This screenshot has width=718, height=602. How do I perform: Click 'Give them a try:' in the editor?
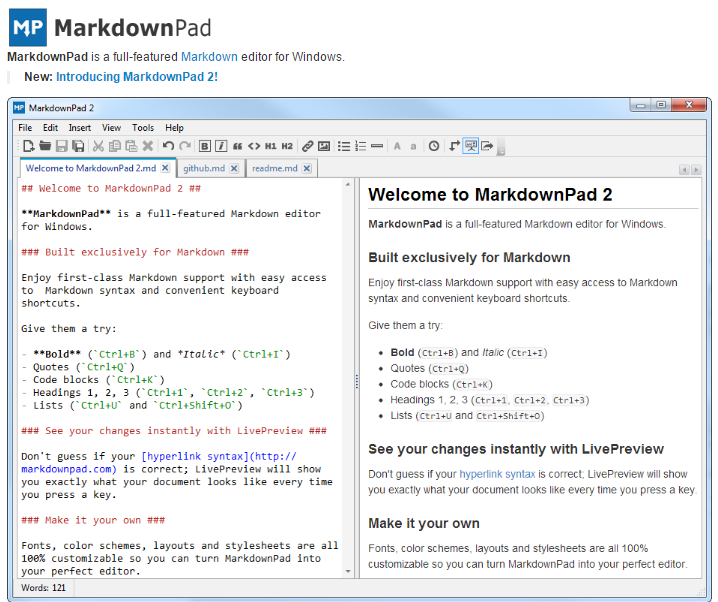[69, 329]
